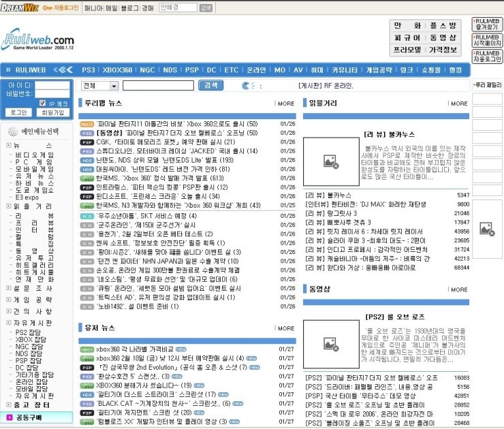This screenshot has height=429, width=504.
Task: Click the ON tag icon on Trickster AD row
Action: 86,298
